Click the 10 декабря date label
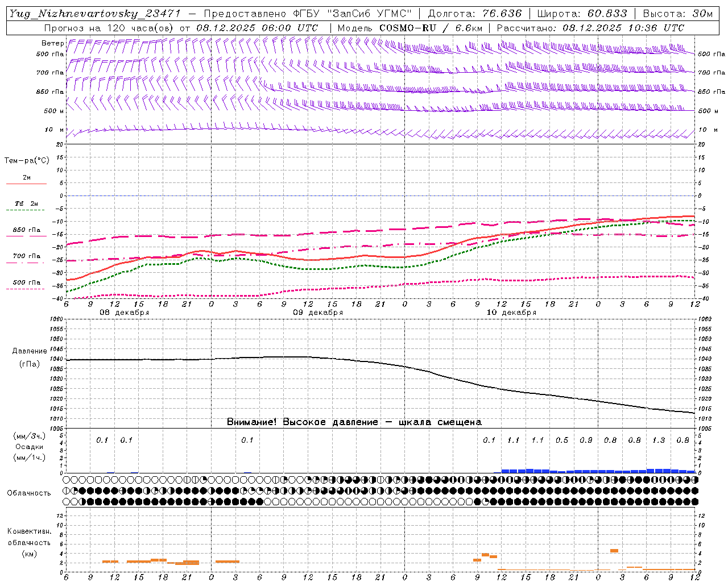The image size is (728, 582). pos(511,313)
